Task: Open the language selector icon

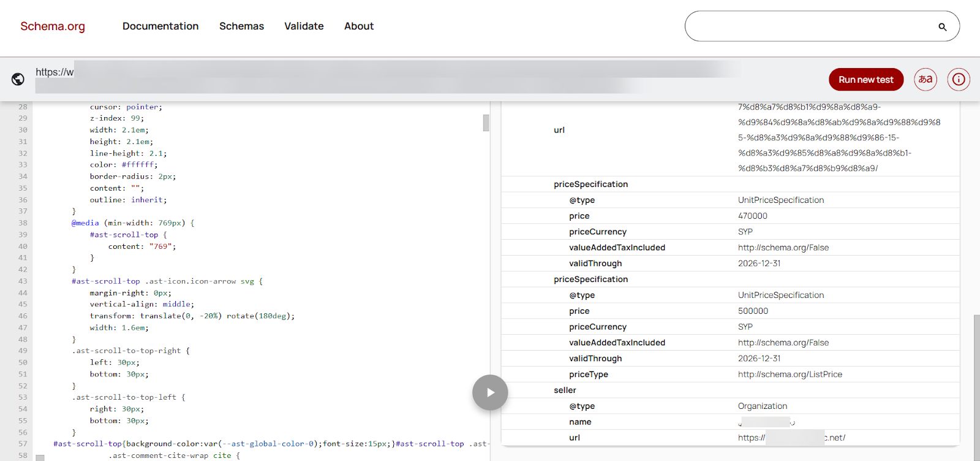Action: (925, 79)
